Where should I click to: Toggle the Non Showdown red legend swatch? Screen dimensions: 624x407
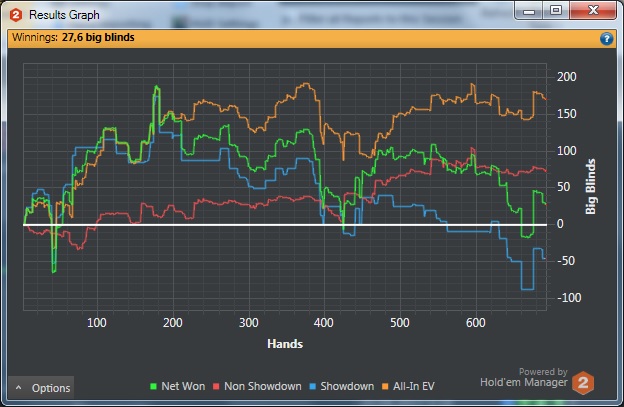click(x=216, y=386)
